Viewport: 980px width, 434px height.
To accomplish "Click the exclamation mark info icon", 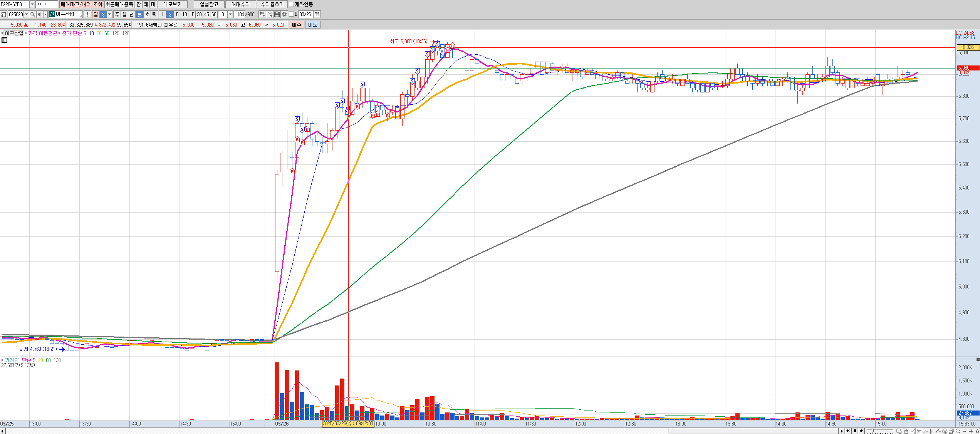I will click(x=87, y=14).
